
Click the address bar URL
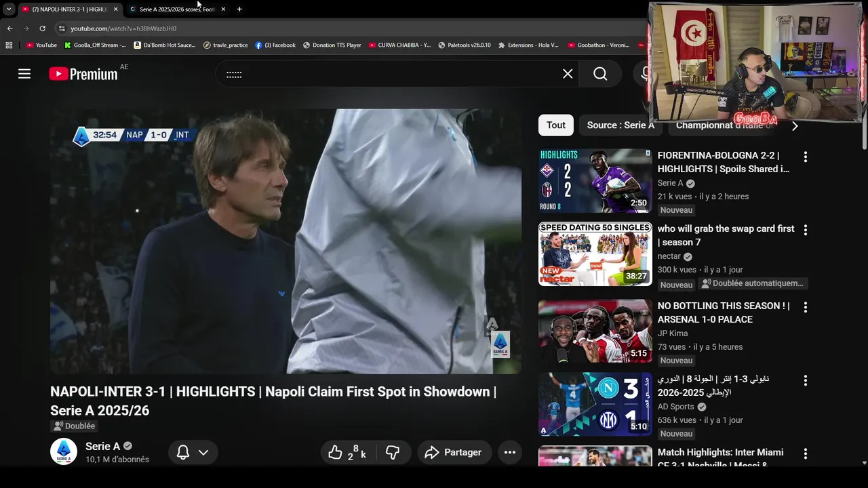click(x=123, y=28)
